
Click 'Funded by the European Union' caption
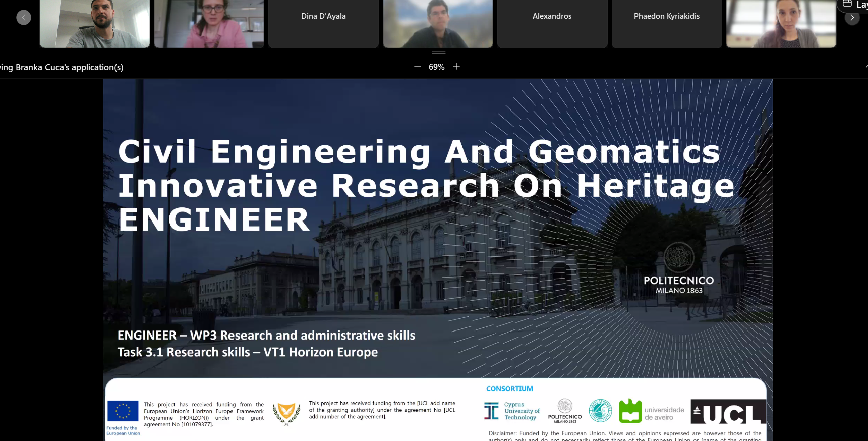click(123, 431)
